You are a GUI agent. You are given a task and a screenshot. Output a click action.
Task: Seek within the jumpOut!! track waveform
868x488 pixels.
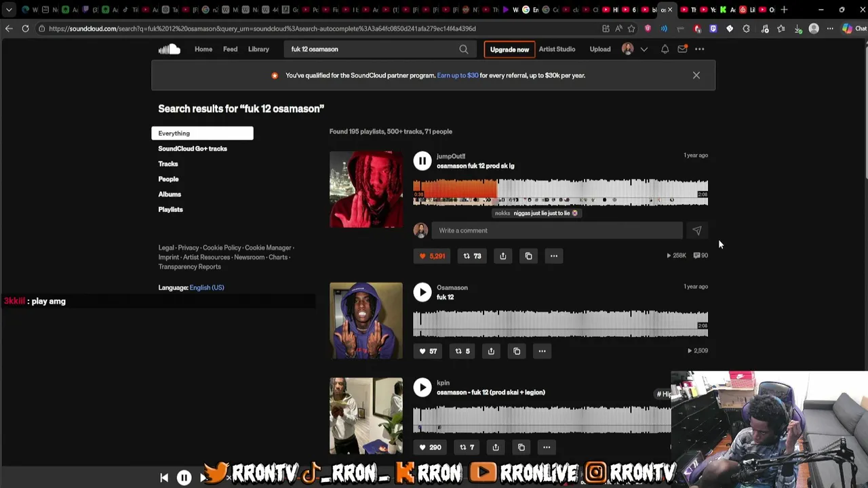560,192
